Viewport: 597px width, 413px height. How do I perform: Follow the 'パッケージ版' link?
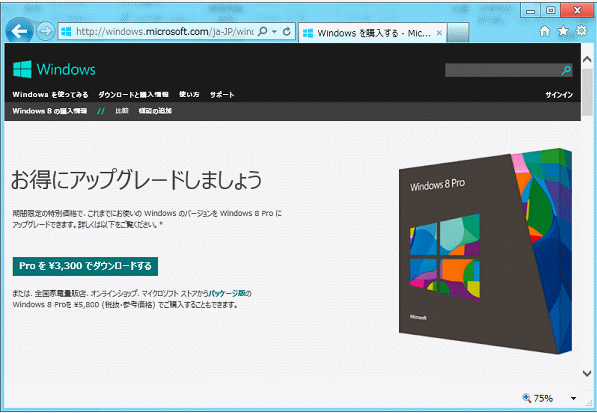[227, 293]
